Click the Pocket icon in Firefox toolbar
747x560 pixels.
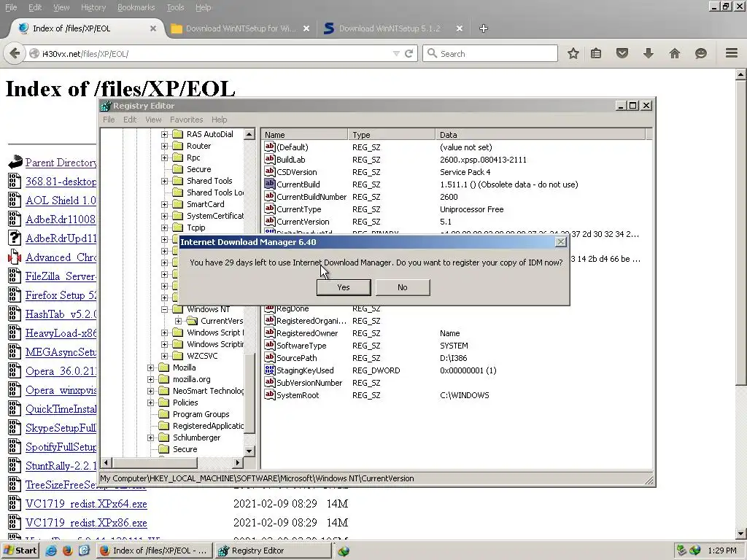click(622, 53)
